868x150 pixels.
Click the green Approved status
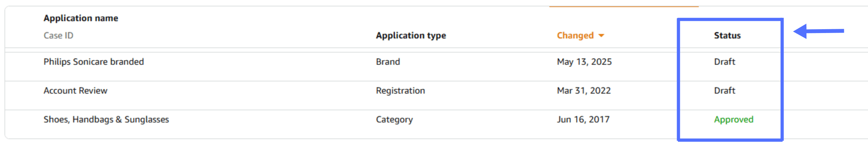[x=734, y=120]
